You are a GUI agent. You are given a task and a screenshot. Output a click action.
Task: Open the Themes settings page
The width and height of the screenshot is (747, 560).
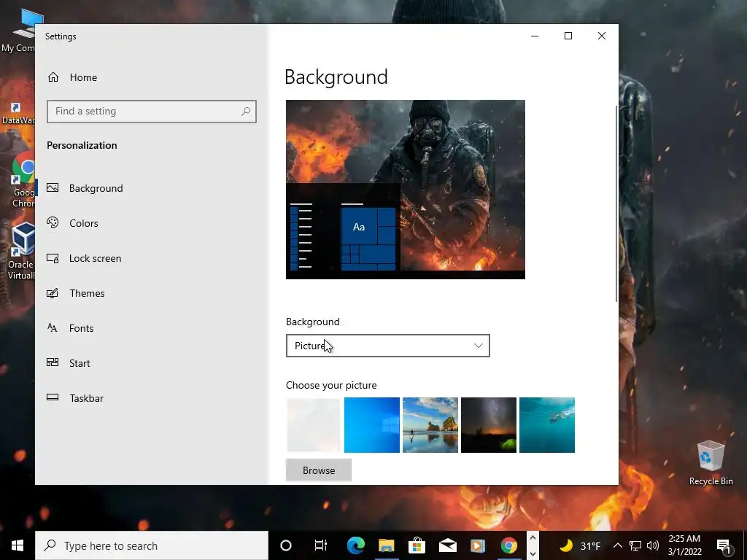[152, 293]
